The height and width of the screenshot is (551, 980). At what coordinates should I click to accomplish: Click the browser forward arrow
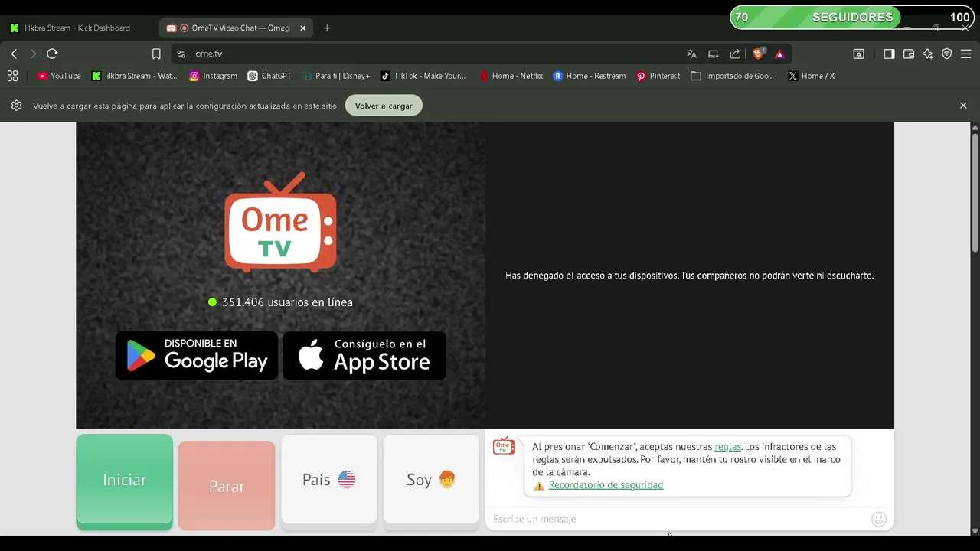(x=33, y=54)
